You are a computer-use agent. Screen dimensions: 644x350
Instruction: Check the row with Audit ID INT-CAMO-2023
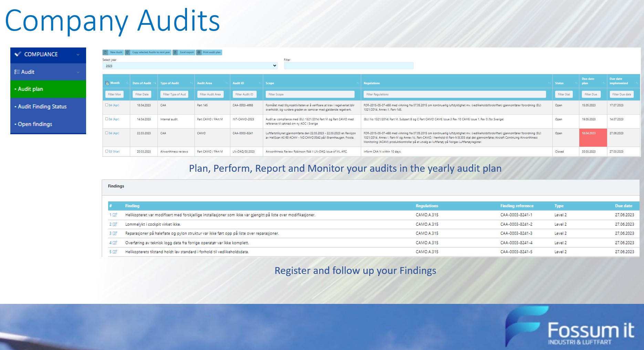(x=107, y=119)
